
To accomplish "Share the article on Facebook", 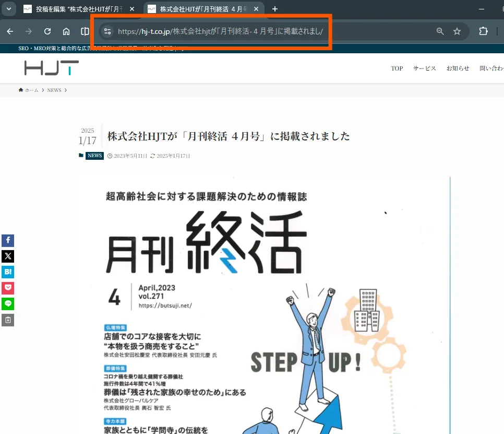I will (8, 241).
